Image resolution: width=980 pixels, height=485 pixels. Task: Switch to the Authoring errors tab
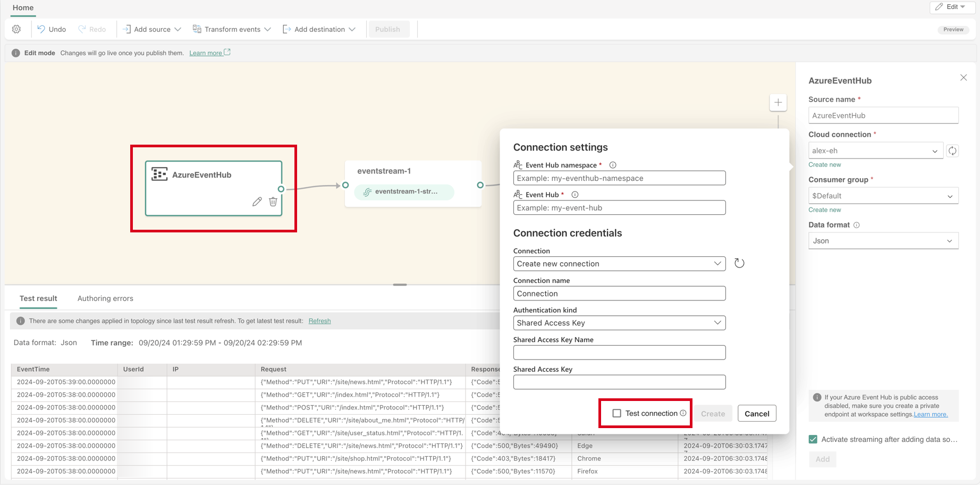click(105, 298)
